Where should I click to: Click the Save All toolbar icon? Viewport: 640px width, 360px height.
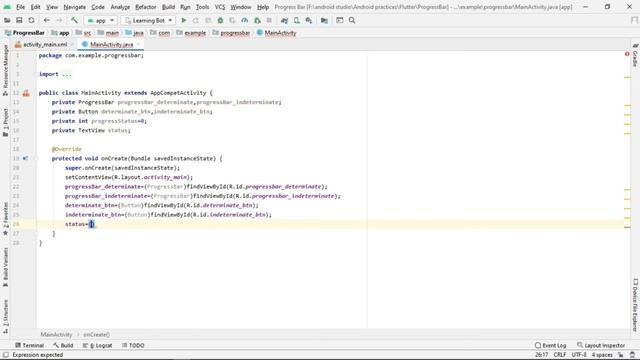click(19, 20)
